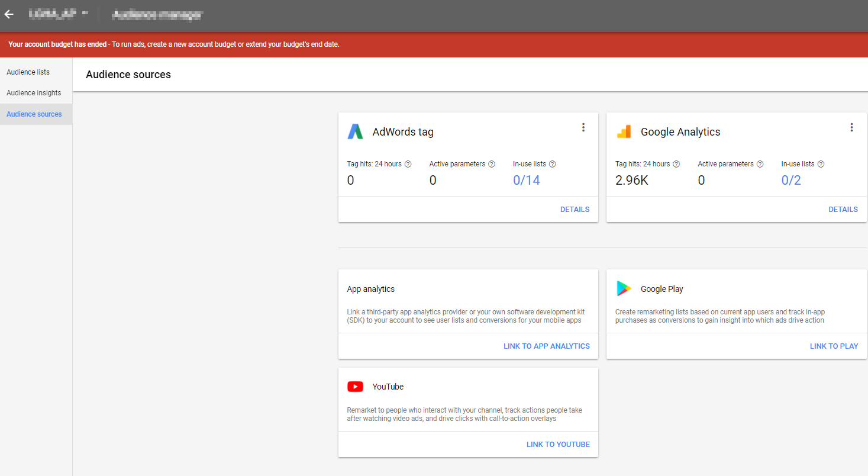Click the App analytics heading
Viewport: 868px width, 476px height.
click(371, 290)
